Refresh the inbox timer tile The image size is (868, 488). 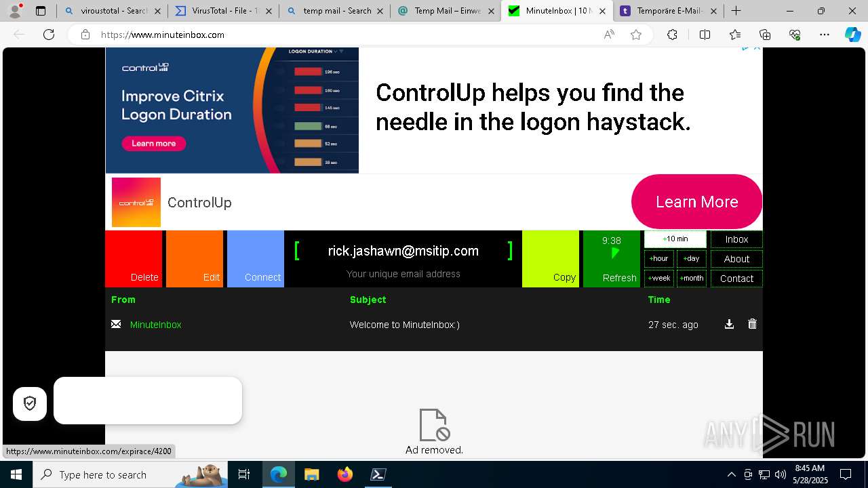tap(612, 259)
